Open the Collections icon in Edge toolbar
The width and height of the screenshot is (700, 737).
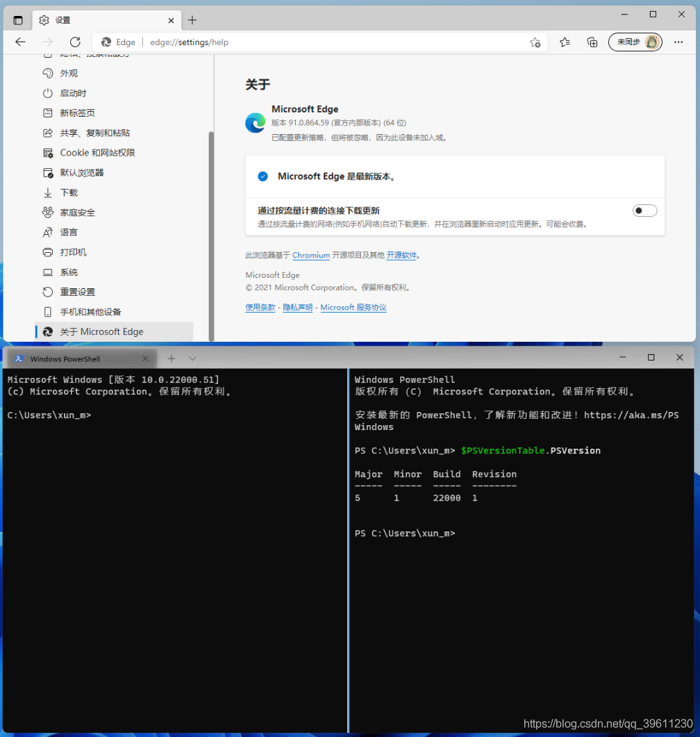(592, 42)
